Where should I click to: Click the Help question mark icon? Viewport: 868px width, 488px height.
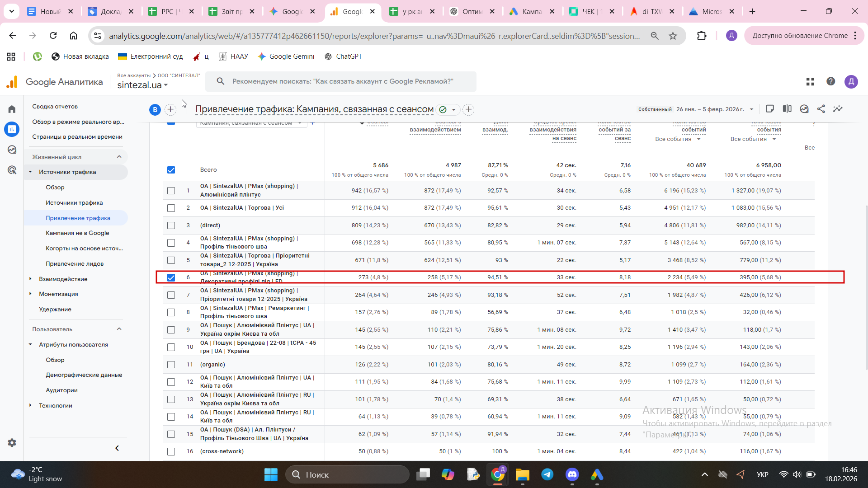[x=830, y=81]
